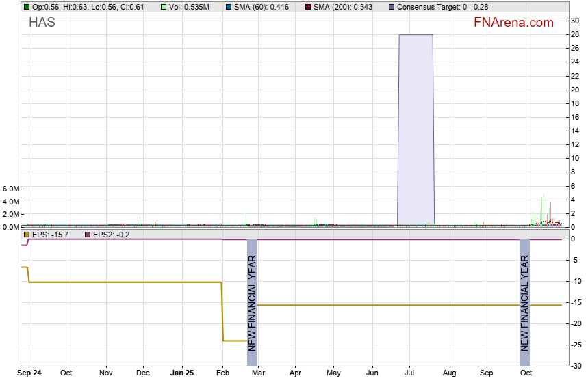Click the green price legend square
The height and width of the screenshot is (387, 588).
coord(27,7)
